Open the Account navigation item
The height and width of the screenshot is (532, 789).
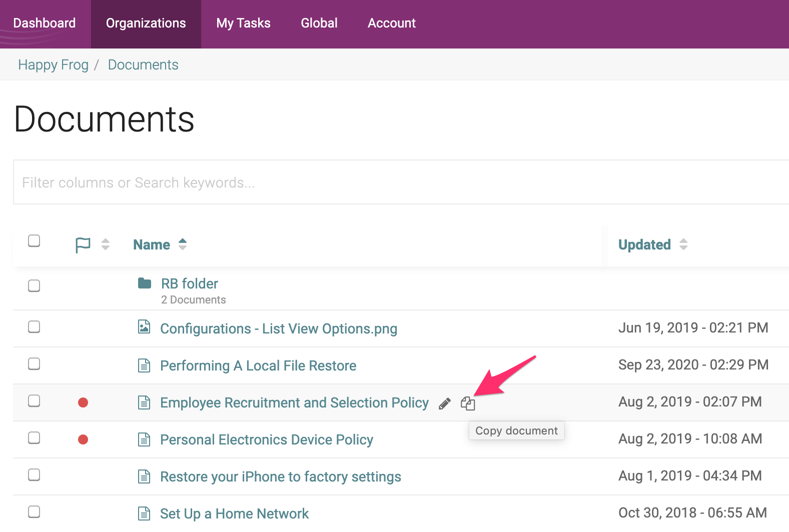tap(391, 23)
